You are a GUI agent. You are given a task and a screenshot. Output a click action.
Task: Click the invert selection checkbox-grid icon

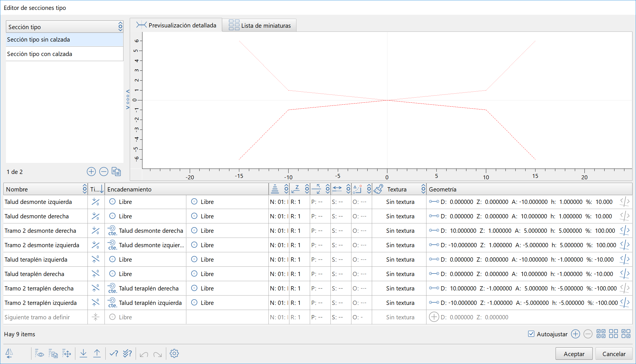point(626,334)
